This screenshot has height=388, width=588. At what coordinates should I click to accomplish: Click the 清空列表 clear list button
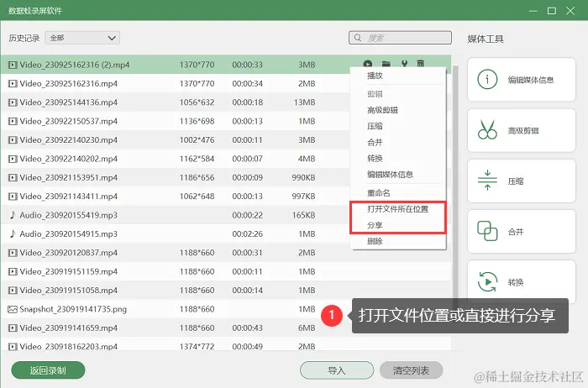tap(411, 370)
